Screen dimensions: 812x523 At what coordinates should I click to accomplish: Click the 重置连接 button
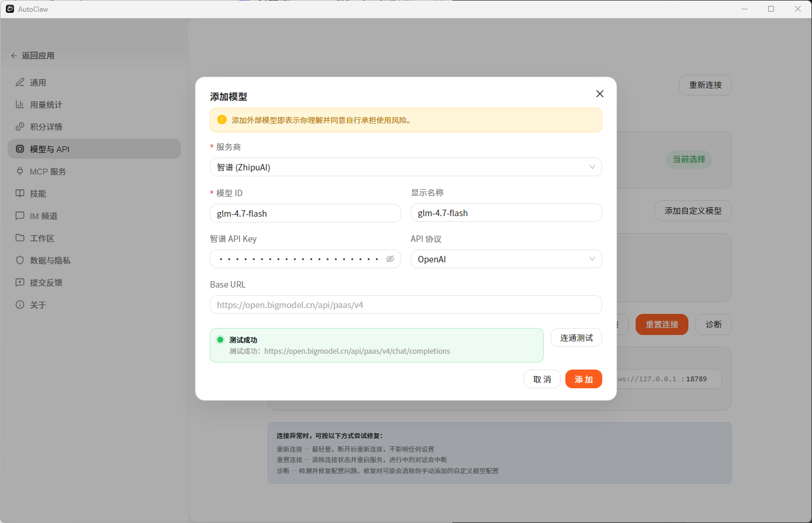[x=661, y=324]
